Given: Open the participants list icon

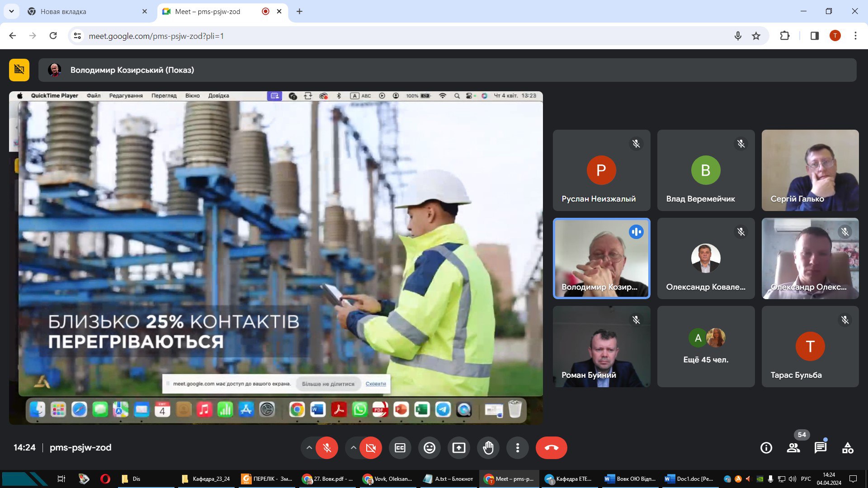Looking at the screenshot, I should (x=793, y=448).
